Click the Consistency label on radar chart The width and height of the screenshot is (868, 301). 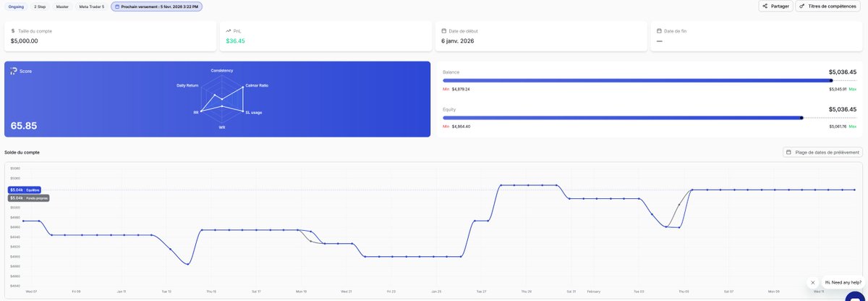(x=222, y=70)
